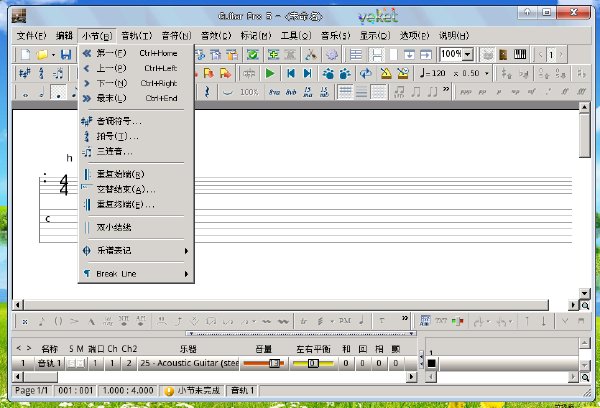Go to next page arrow beside page 1
This screenshot has width=600, height=408.
pos(561,55)
